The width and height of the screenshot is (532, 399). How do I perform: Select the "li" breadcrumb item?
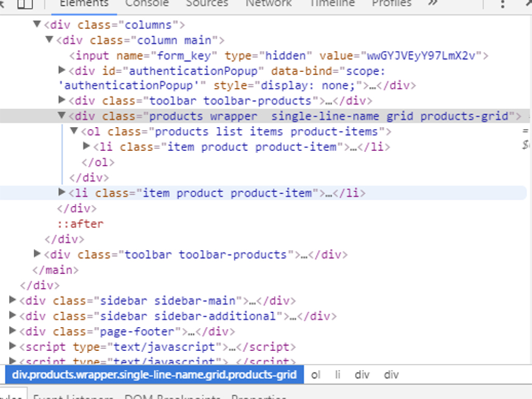(x=338, y=375)
